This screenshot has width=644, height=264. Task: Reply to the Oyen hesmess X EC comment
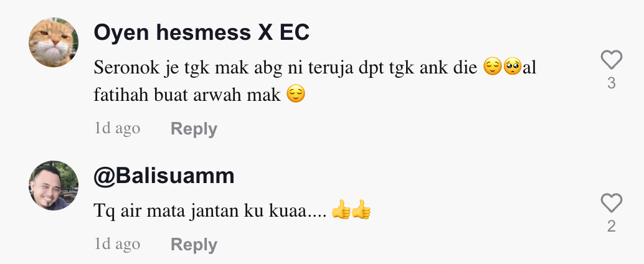pos(194,129)
